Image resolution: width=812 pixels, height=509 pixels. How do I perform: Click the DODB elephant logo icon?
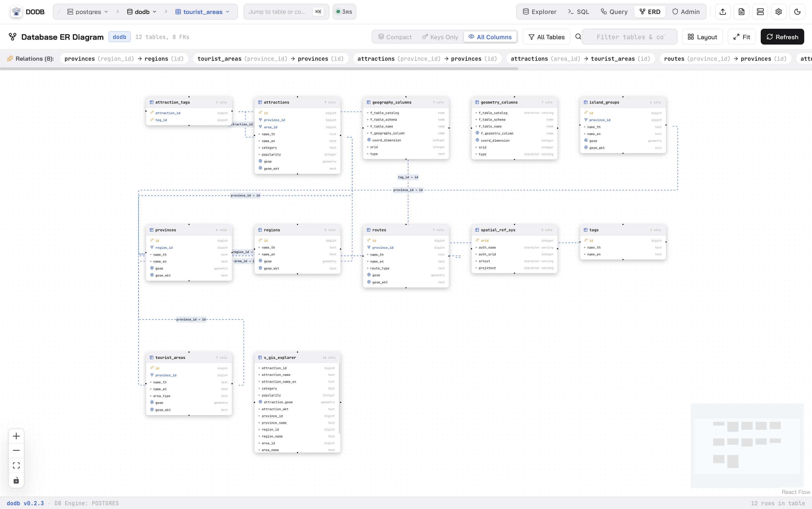coord(16,12)
